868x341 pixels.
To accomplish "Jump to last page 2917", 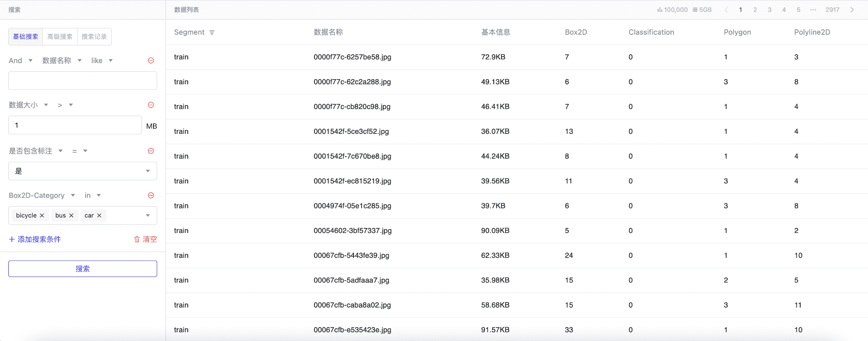I will click(x=832, y=10).
